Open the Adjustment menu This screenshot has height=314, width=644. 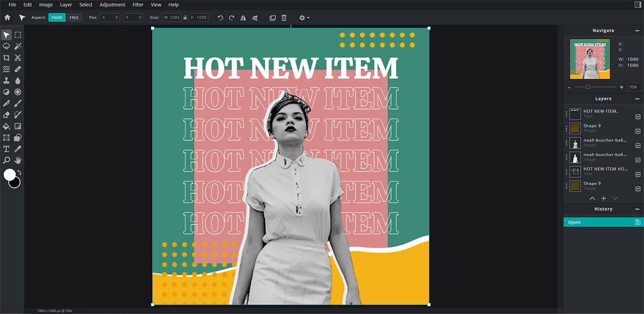tap(112, 5)
